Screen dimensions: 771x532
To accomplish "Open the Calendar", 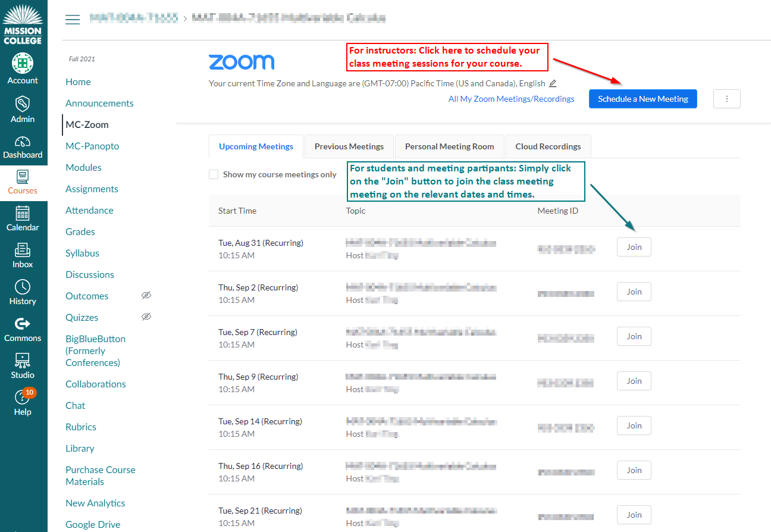I will pos(23,219).
